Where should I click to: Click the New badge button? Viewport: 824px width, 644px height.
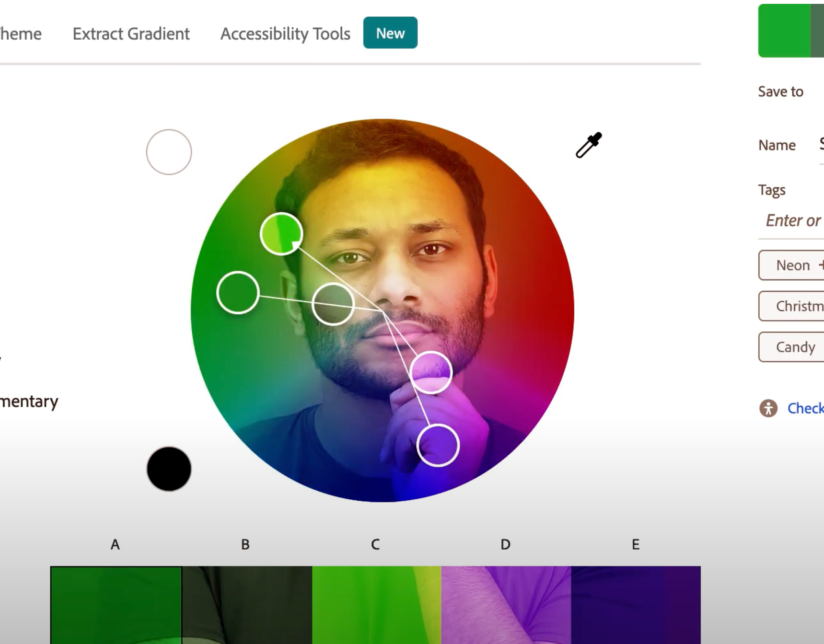(390, 33)
